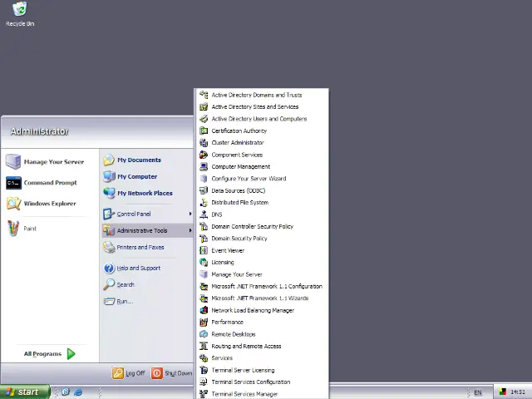Screen dimensions: 532x399
Task: Open Network Load Balancing Manager icon
Action: coord(204,310)
